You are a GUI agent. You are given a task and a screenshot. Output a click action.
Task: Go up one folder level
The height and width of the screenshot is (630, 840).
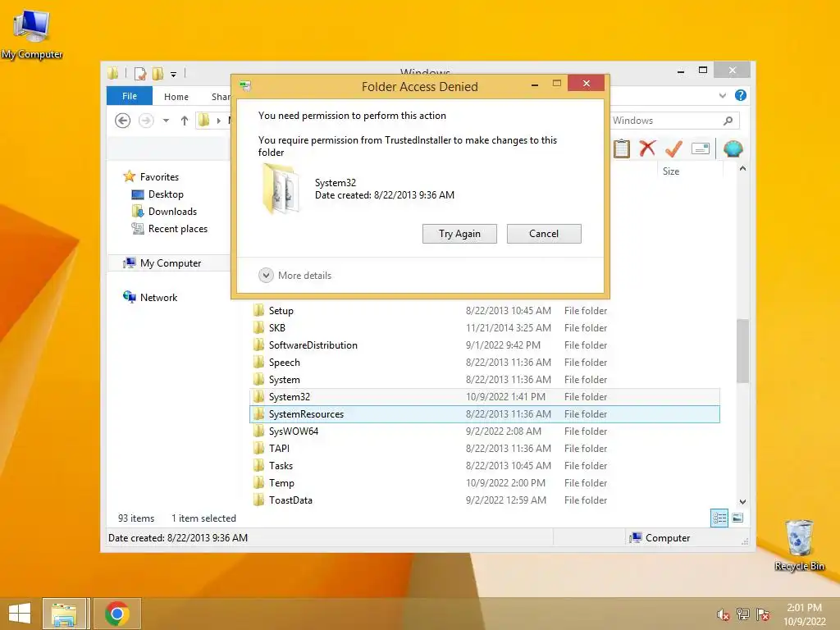tap(185, 121)
